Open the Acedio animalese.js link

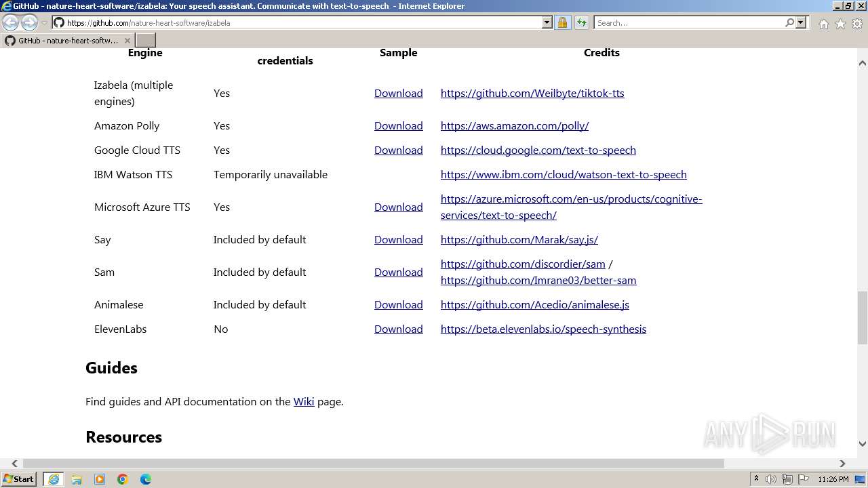pos(535,304)
